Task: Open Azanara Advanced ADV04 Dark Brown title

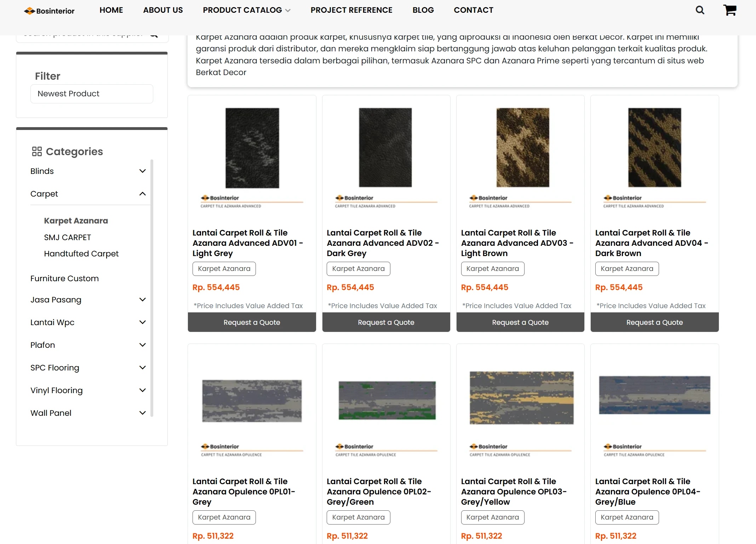Action: click(652, 243)
